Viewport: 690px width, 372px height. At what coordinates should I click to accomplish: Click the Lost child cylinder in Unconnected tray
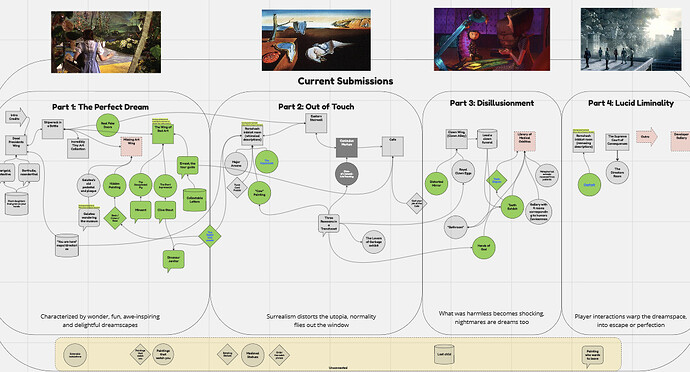[444, 354]
